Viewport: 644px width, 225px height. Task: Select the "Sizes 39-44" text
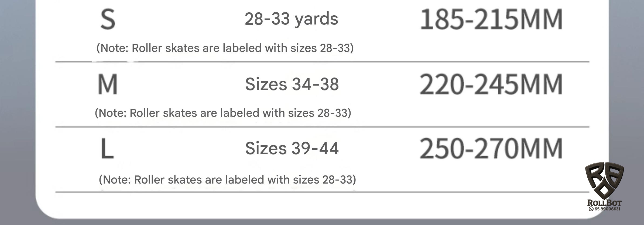pos(292,148)
